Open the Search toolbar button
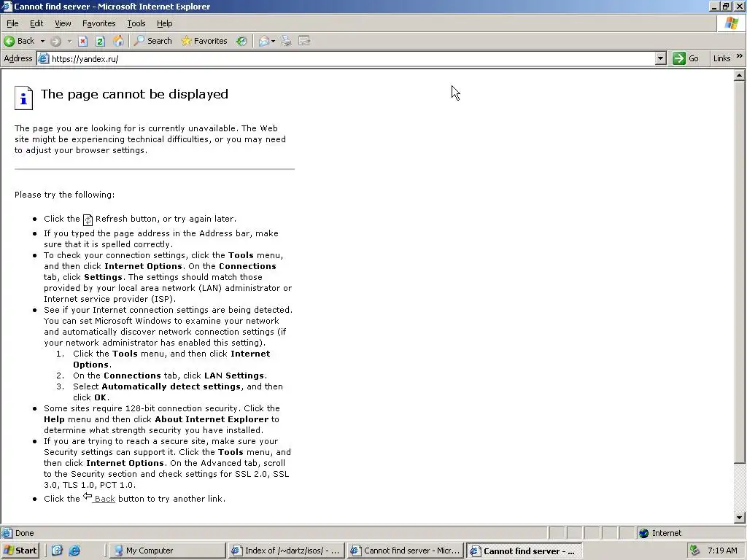This screenshot has height=560, width=747. click(153, 41)
